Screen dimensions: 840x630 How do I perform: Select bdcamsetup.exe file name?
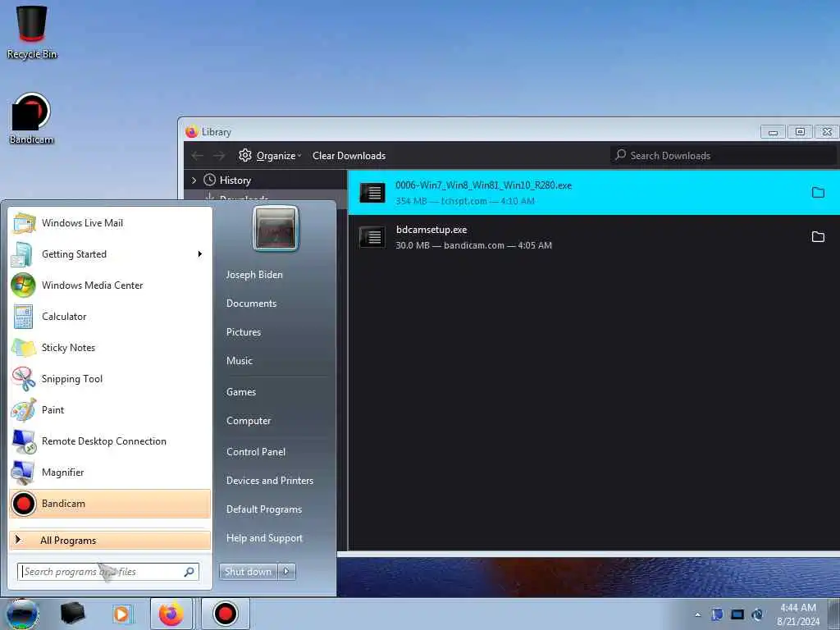[431, 230]
